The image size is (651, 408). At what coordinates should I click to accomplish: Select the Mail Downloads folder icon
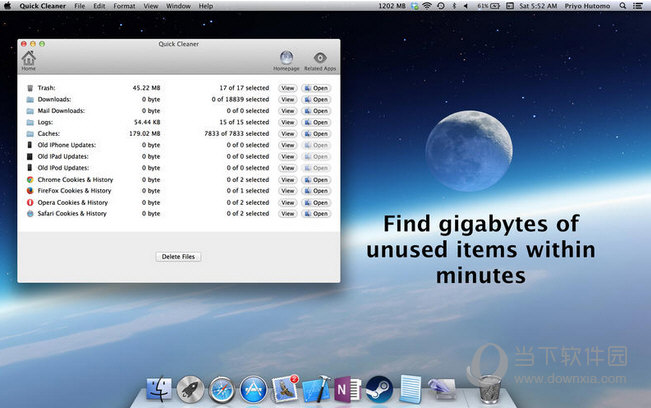[30, 111]
